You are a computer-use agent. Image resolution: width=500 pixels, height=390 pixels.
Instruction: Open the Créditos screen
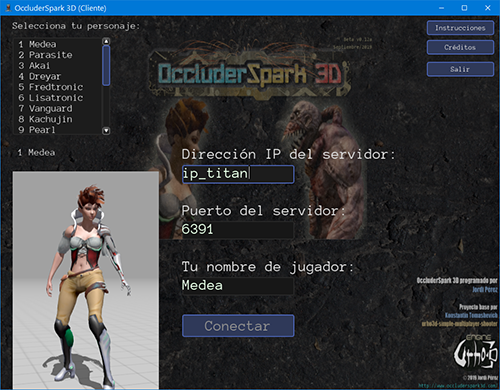click(x=460, y=47)
